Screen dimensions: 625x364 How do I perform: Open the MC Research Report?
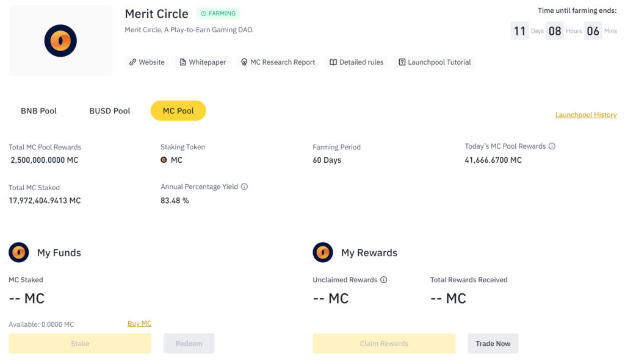point(278,62)
